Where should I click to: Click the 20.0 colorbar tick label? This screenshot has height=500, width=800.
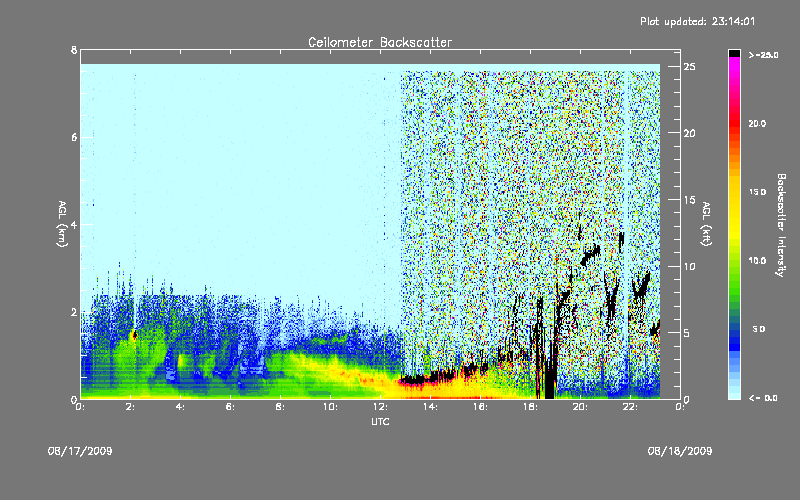coord(757,124)
